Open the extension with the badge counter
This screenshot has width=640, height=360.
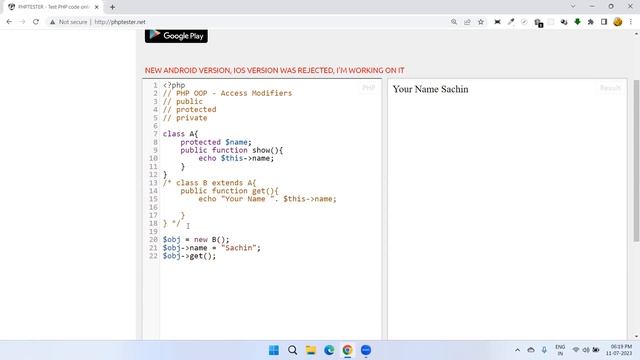538,23
